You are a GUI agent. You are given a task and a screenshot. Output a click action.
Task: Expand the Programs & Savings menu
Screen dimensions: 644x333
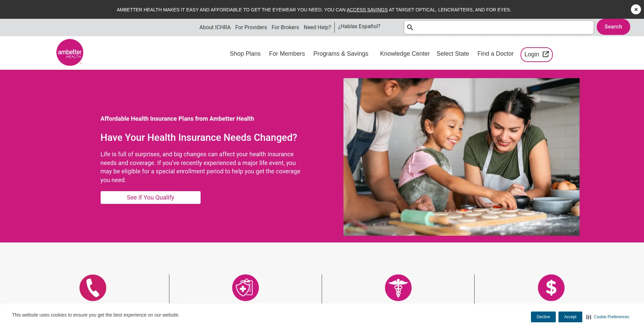341,54
